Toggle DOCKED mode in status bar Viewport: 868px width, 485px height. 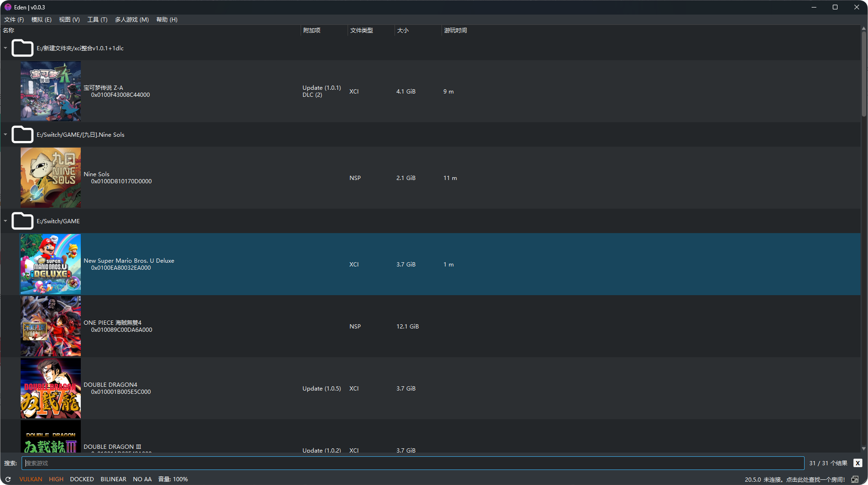pyautogui.click(x=82, y=479)
